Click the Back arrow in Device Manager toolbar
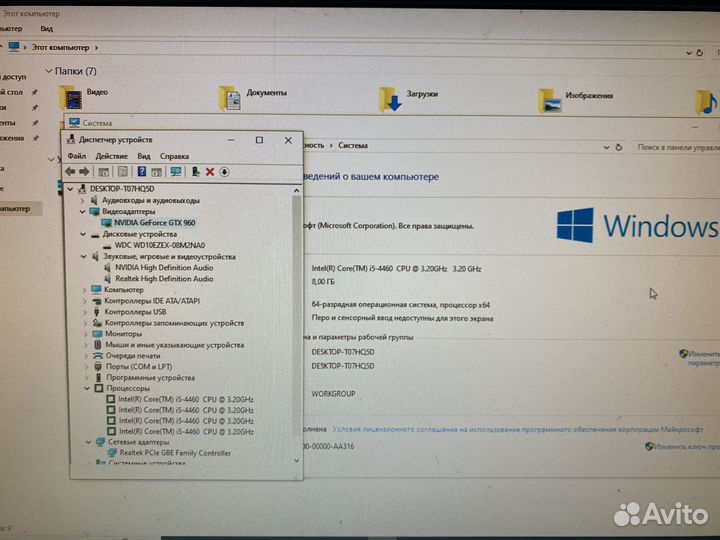 [x=70, y=172]
